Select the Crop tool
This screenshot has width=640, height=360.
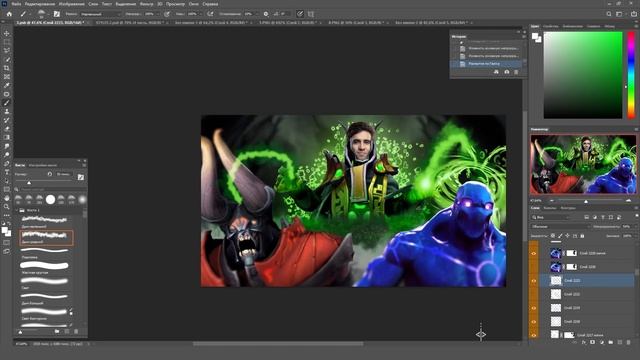point(7,68)
